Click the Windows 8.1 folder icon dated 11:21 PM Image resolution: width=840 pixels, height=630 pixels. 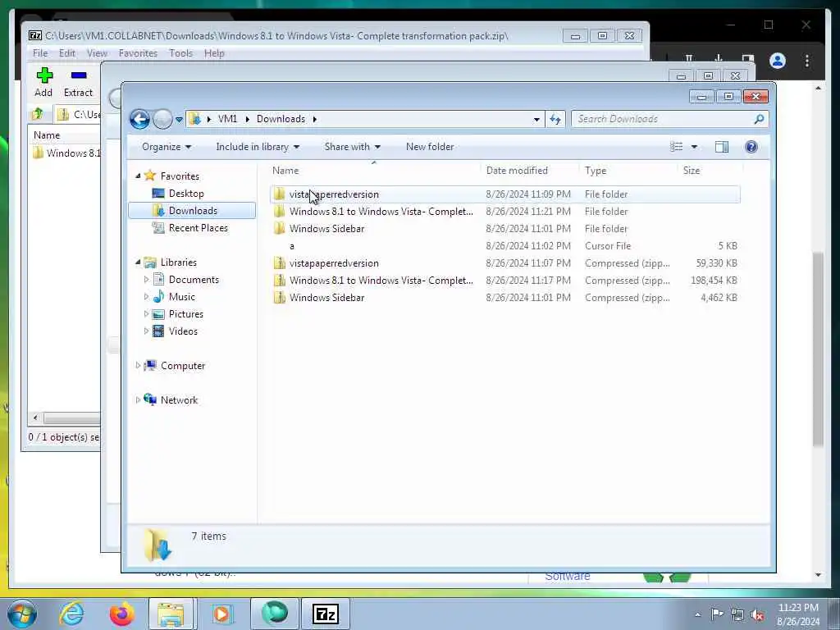(x=279, y=211)
